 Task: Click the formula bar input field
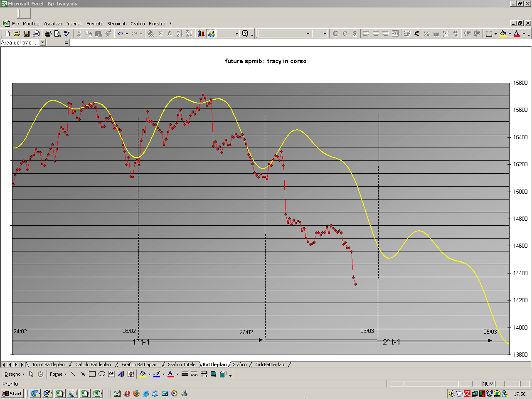click(300, 42)
